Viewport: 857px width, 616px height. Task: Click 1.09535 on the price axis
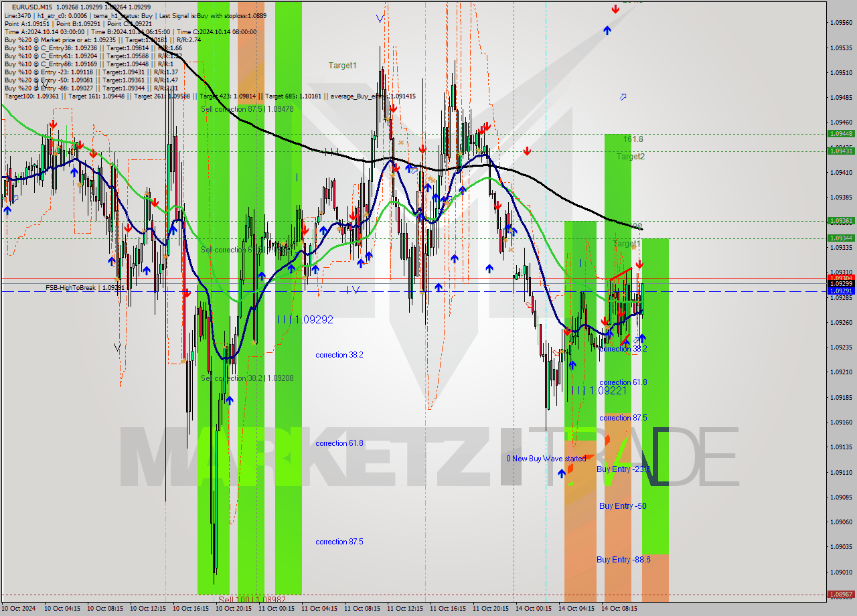[x=841, y=48]
